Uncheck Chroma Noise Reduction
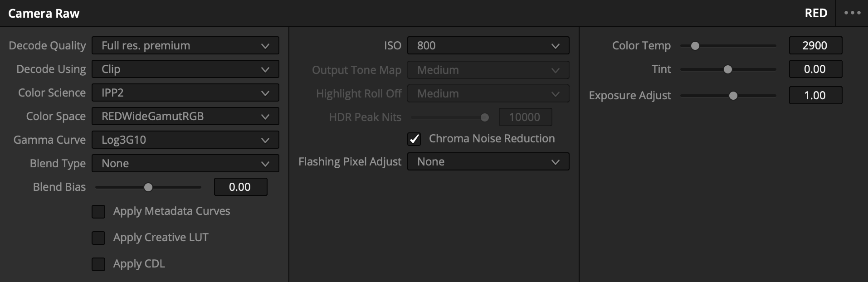868x282 pixels. (414, 139)
